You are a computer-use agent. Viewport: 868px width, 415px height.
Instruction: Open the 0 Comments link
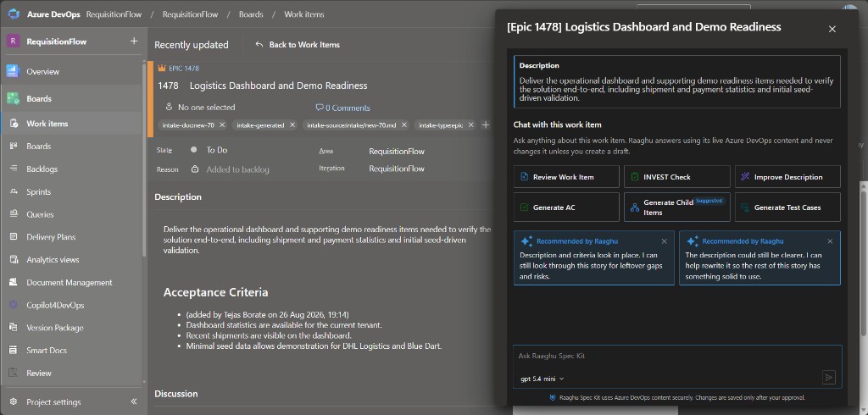tap(342, 108)
